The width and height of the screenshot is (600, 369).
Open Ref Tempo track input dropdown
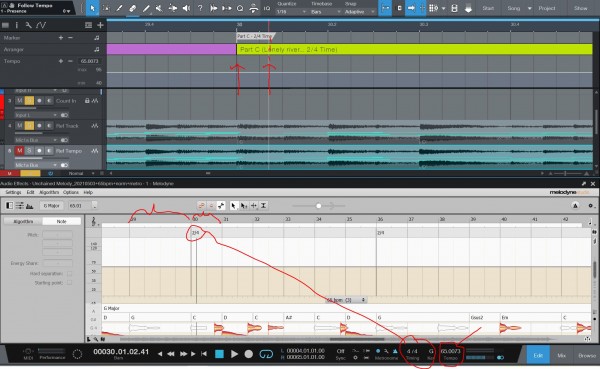coord(37,165)
